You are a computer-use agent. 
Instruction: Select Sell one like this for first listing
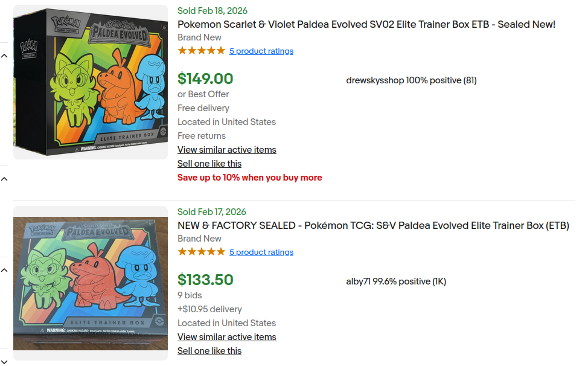209,164
